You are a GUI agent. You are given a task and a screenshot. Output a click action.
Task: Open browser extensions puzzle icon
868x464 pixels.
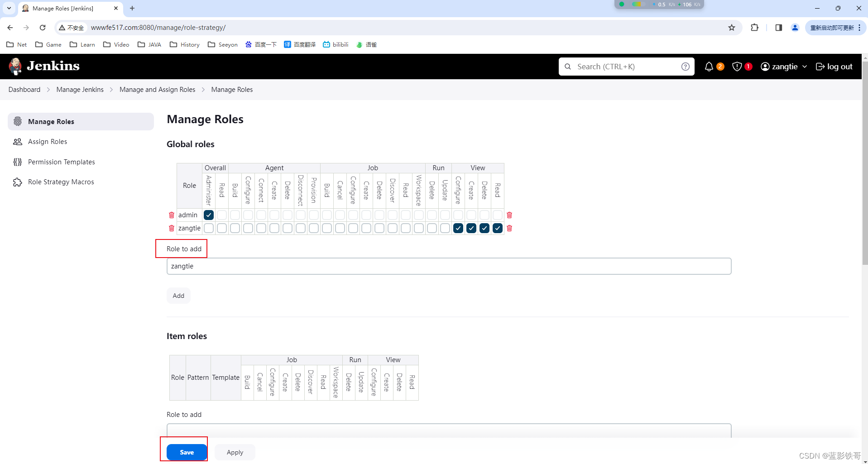click(754, 28)
